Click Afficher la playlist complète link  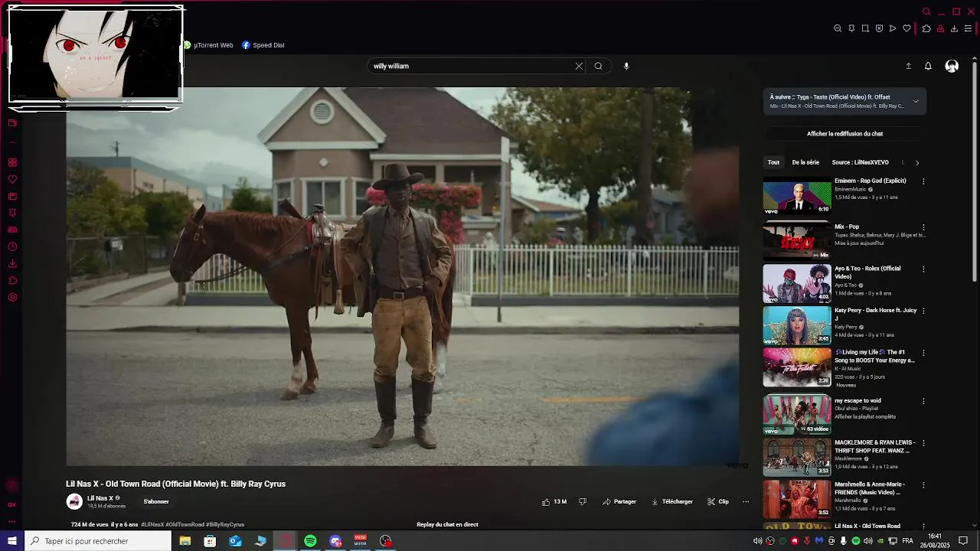(x=865, y=417)
